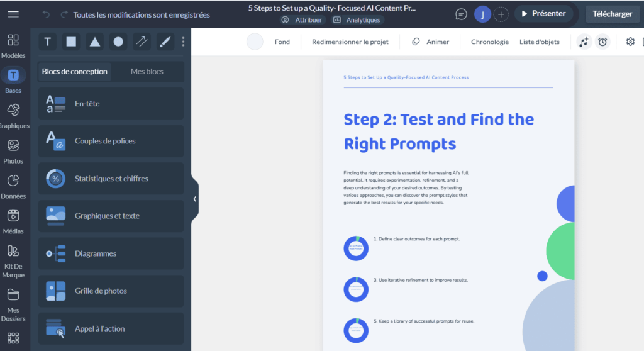This screenshot has height=351, width=644.
Task: Open the Analytiques button
Action: pyautogui.click(x=357, y=19)
